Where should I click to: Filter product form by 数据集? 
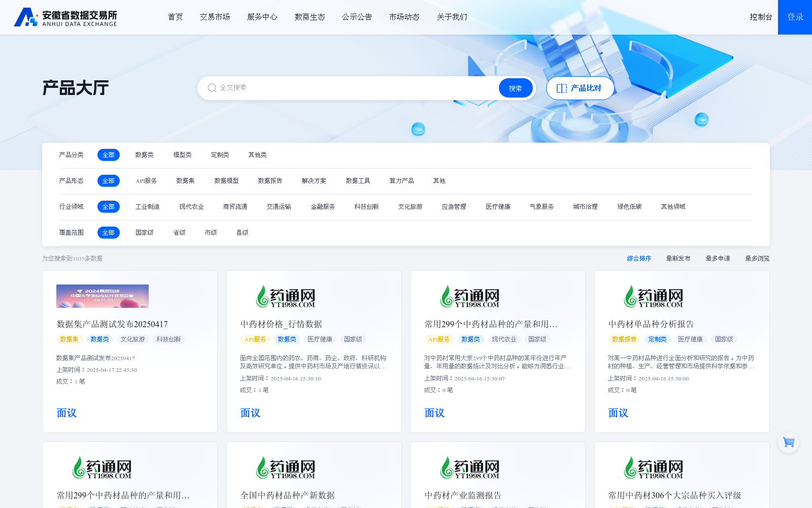pyautogui.click(x=186, y=181)
